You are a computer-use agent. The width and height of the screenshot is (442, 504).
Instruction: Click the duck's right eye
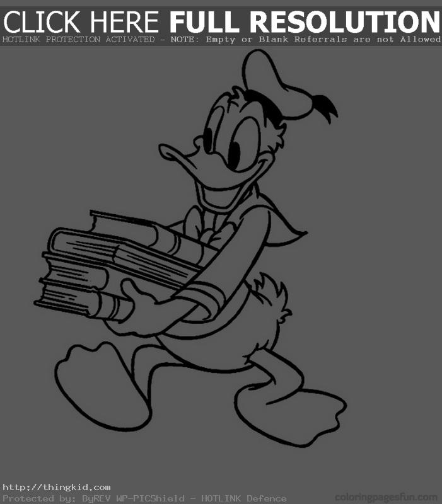pyautogui.click(x=233, y=153)
